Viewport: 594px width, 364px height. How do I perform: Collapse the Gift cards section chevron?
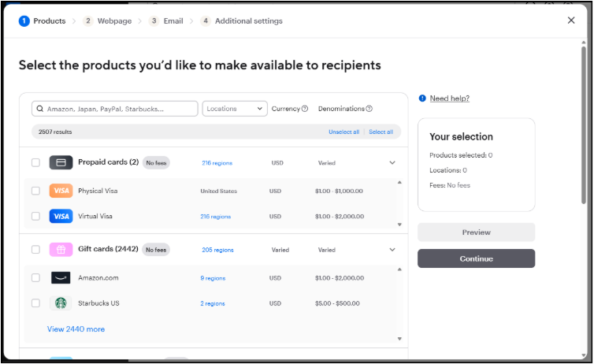coord(392,250)
